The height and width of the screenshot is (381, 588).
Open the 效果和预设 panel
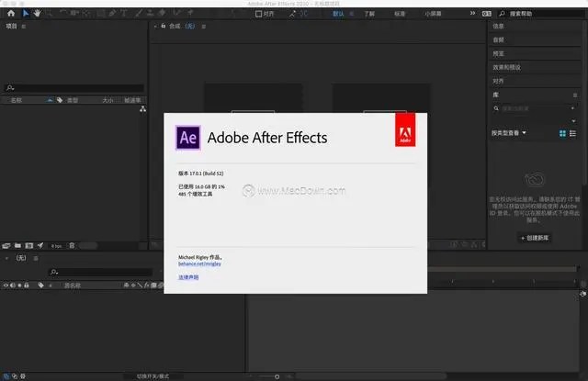click(x=506, y=67)
